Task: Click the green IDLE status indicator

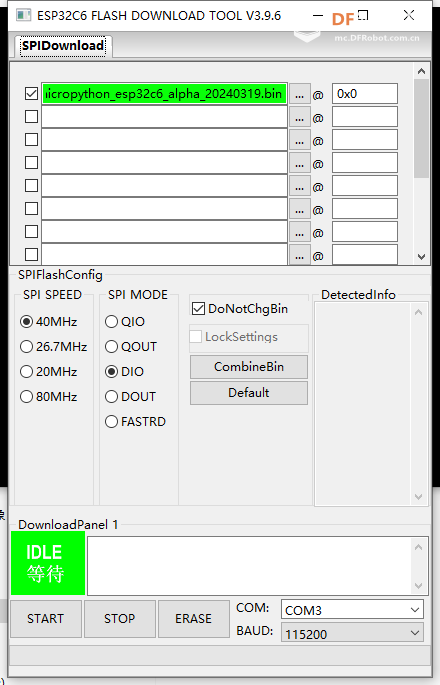Action: [48, 563]
